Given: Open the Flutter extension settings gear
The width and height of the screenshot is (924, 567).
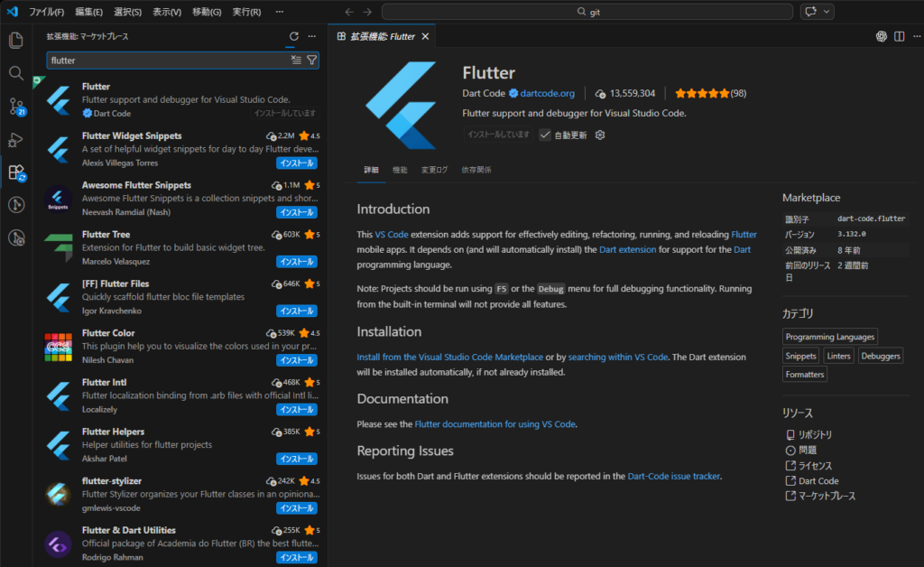Looking at the screenshot, I should 600,135.
